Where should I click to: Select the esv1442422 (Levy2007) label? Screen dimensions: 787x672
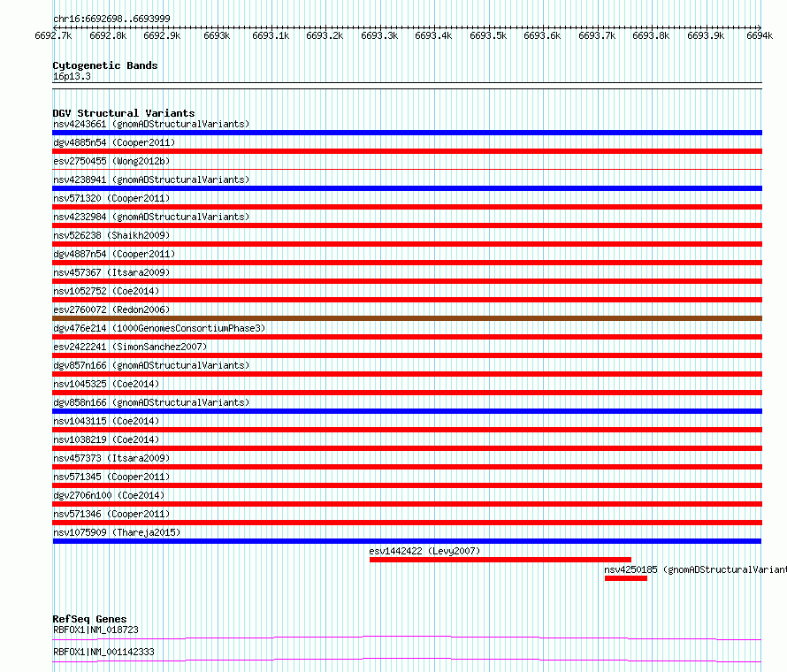[x=424, y=551]
